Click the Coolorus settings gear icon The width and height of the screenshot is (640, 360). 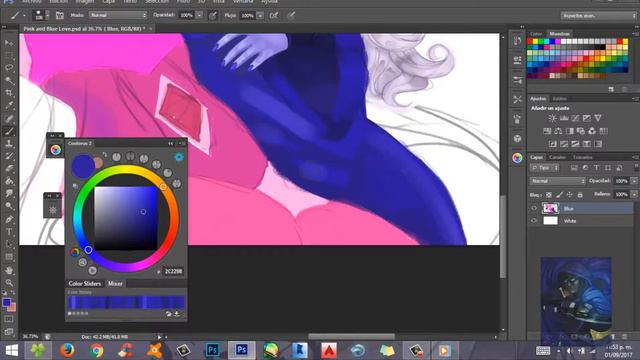(179, 157)
